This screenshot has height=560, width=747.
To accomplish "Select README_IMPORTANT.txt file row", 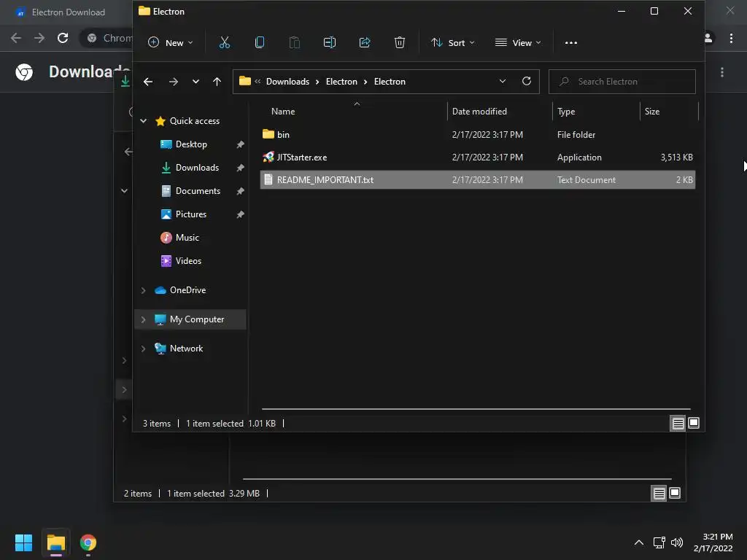I will [477, 180].
